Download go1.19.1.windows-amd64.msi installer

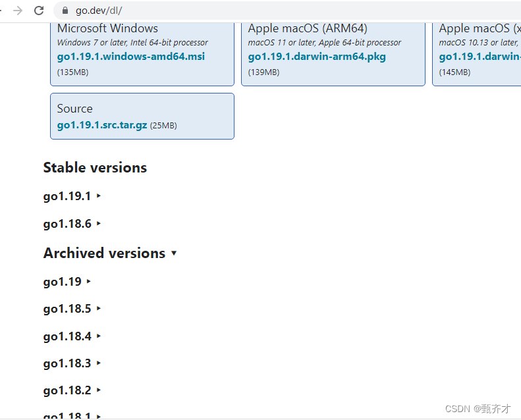[x=131, y=57]
